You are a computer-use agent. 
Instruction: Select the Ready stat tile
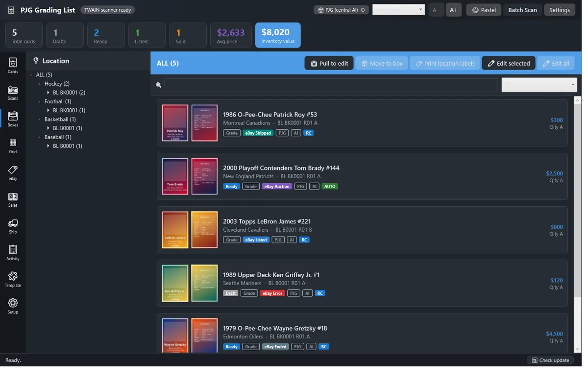(x=106, y=35)
